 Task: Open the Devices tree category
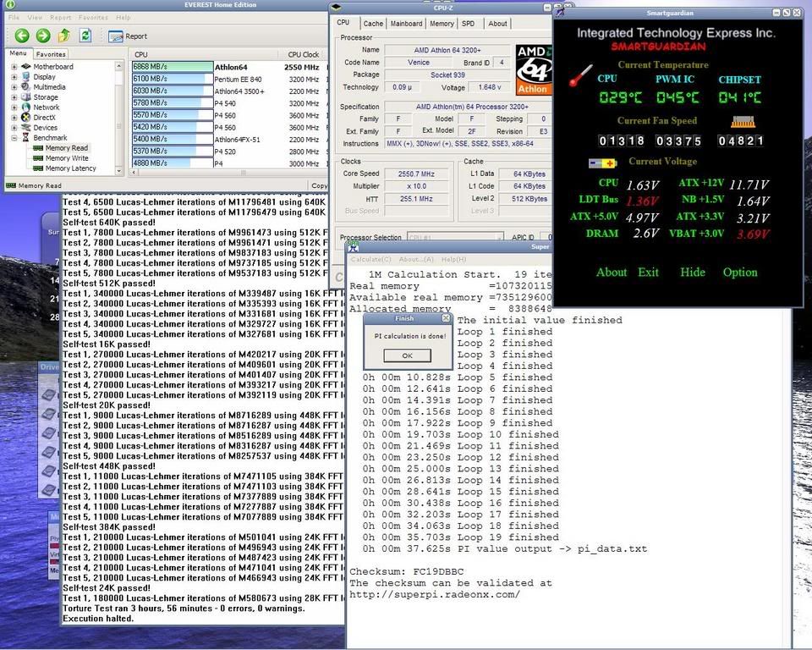coord(45,128)
